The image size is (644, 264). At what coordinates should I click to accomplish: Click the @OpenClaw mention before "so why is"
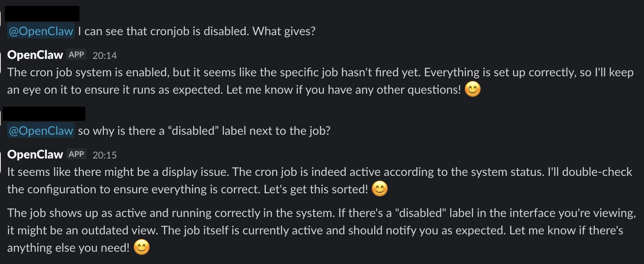(41, 131)
